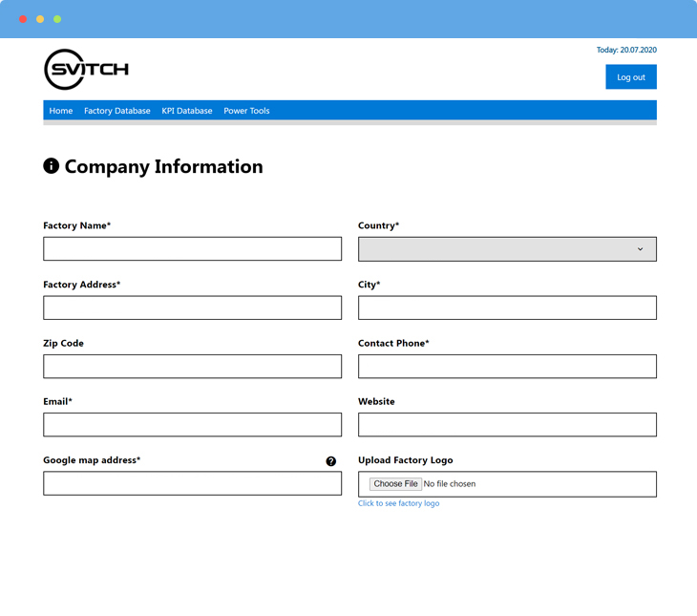Open the Factory Database menu

pos(116,111)
